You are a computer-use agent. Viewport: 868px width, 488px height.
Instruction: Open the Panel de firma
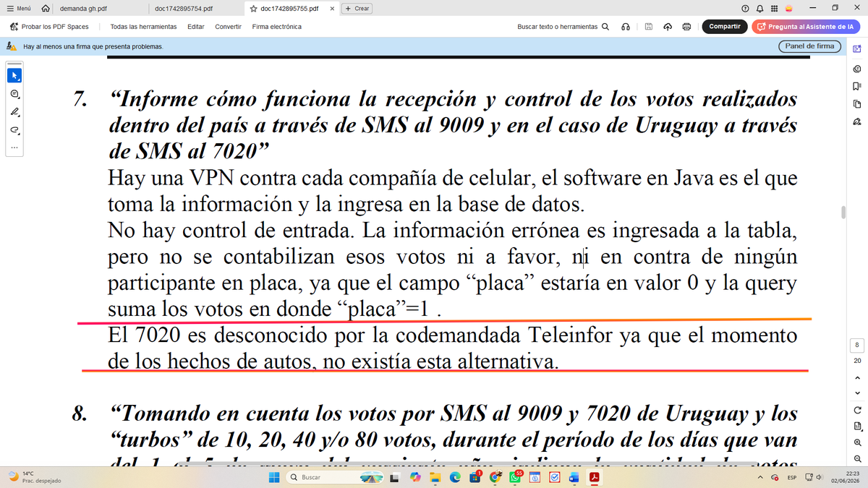(x=810, y=46)
